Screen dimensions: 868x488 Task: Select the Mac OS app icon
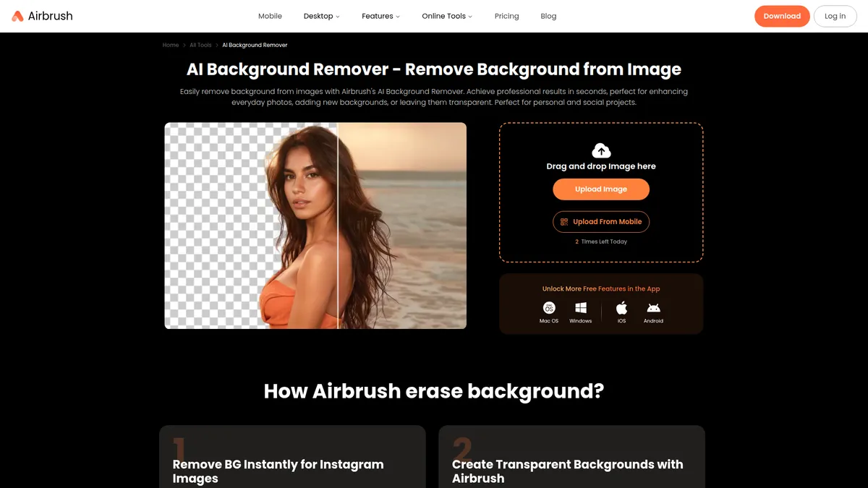[548, 309]
